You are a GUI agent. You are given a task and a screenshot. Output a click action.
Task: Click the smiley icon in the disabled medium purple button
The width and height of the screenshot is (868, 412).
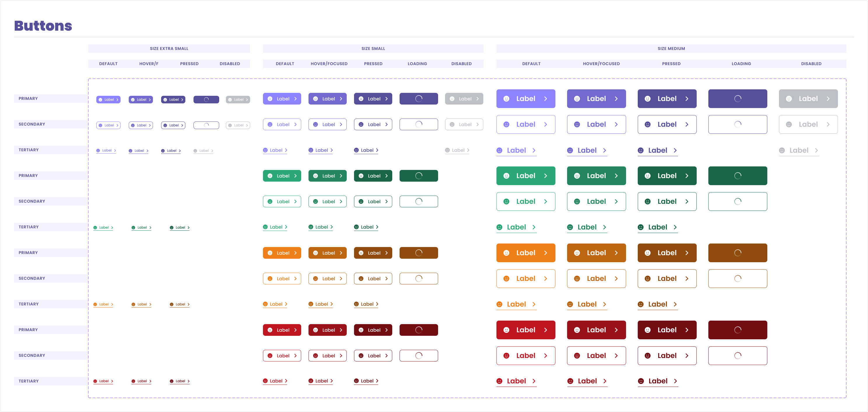789,98
